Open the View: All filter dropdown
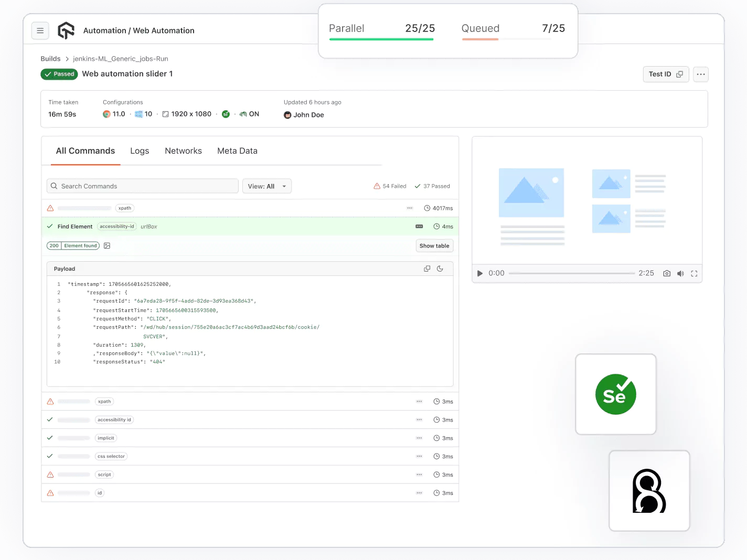The image size is (747, 560). (267, 186)
